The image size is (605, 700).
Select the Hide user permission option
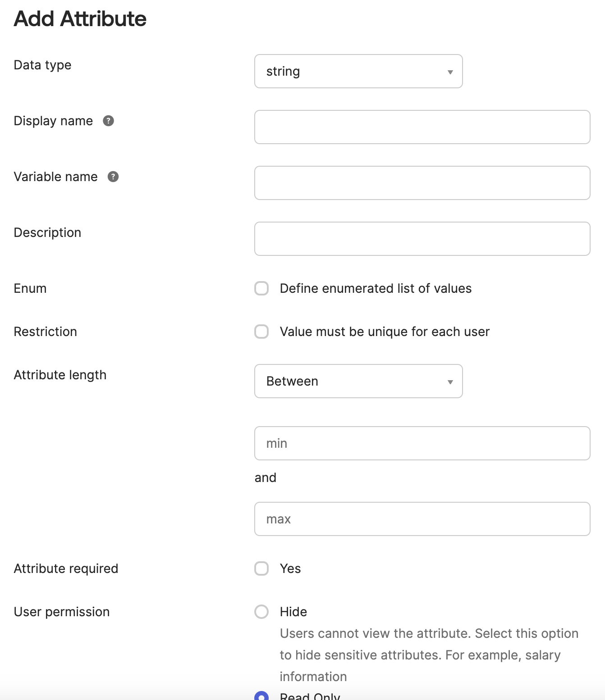coord(261,612)
